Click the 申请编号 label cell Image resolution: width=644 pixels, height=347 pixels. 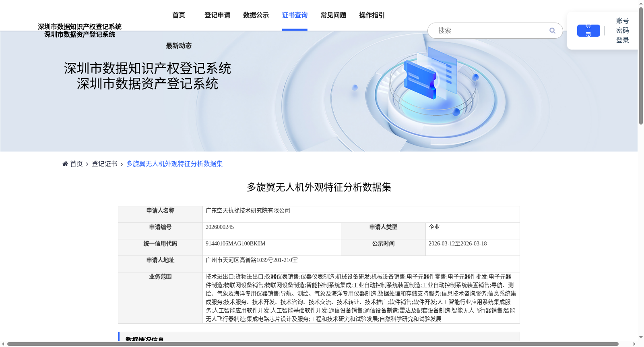160,231
